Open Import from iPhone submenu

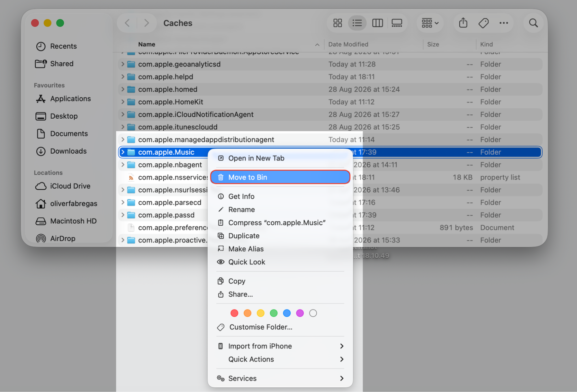coord(280,346)
